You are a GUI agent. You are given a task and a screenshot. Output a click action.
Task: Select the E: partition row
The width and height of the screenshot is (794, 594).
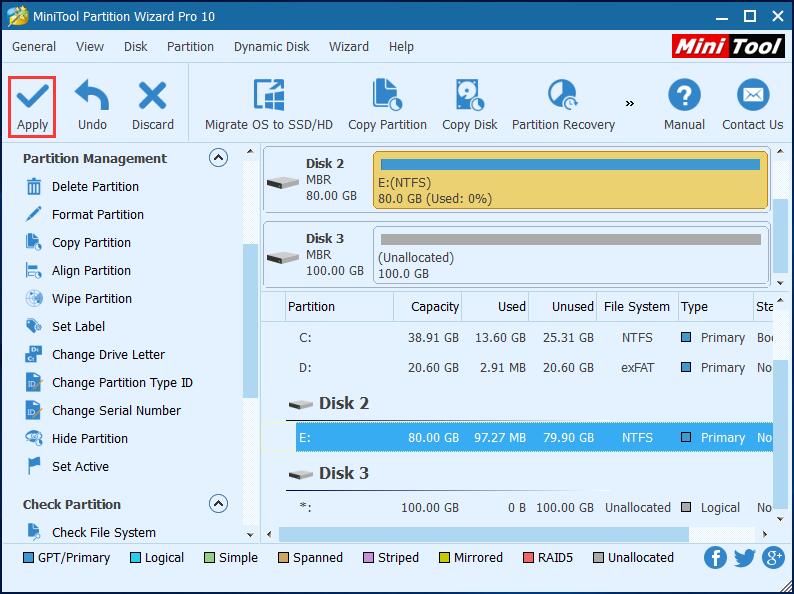click(x=534, y=438)
